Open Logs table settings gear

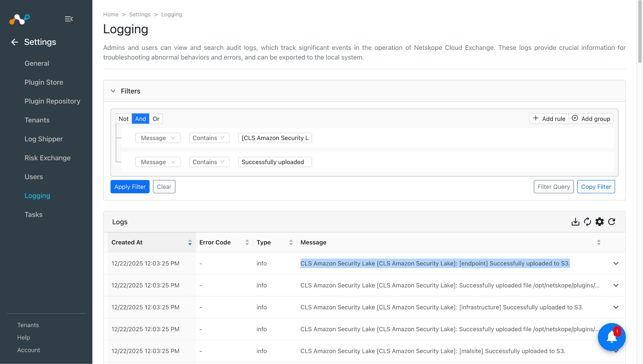600,222
